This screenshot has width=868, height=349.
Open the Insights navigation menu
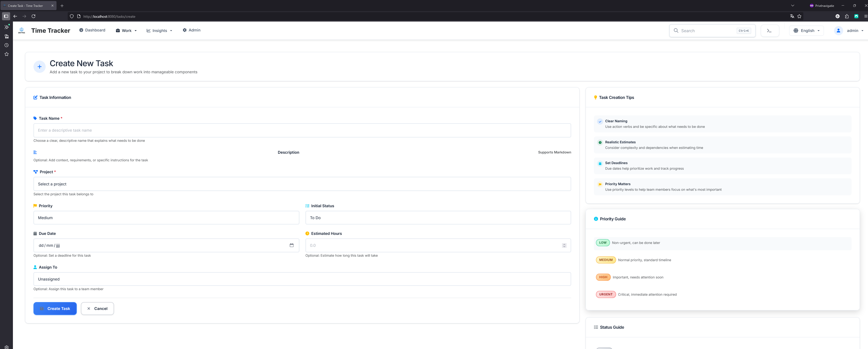159,31
